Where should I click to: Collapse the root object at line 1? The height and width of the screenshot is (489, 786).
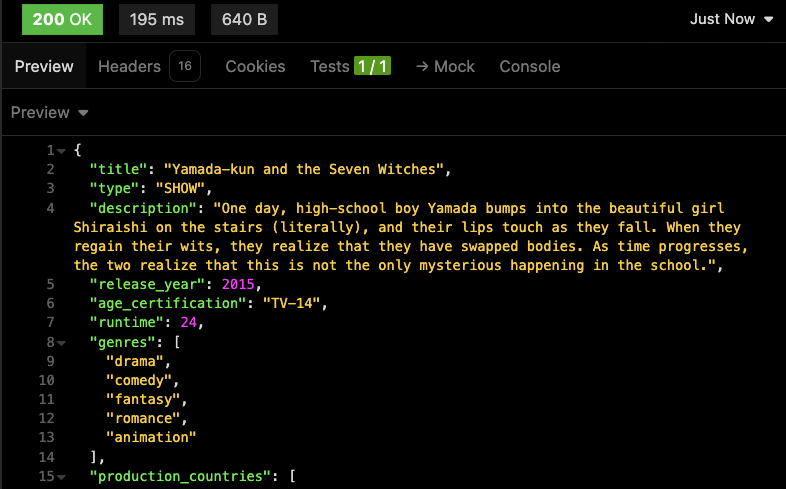(x=61, y=151)
